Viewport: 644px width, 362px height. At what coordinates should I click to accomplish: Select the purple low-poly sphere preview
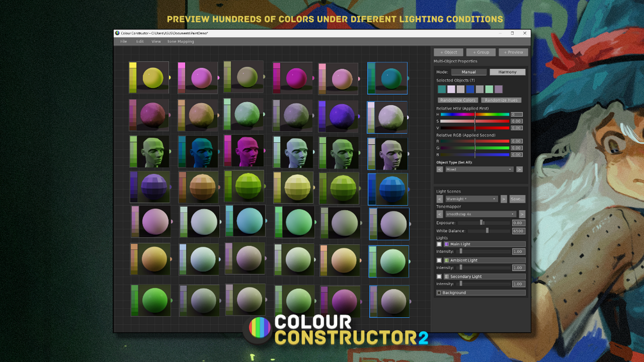pos(154,186)
